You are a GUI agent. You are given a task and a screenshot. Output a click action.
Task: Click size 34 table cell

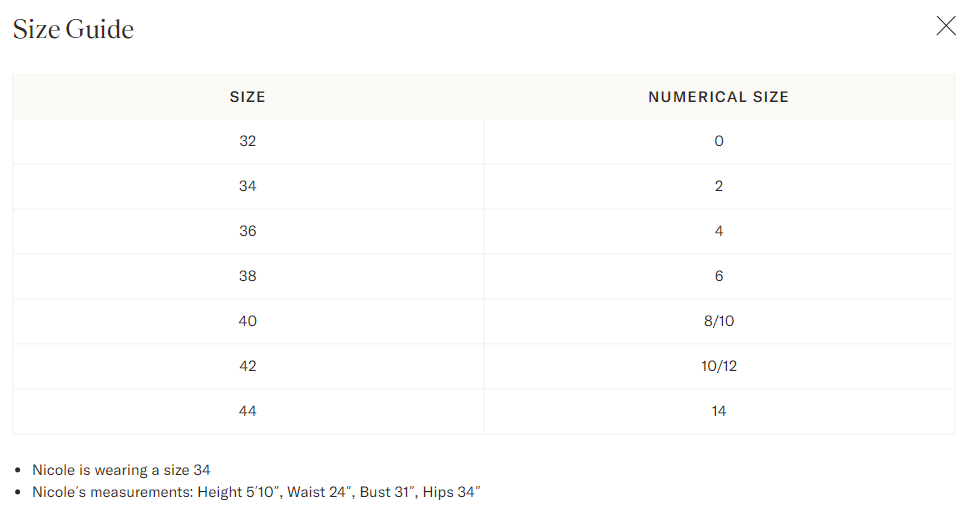[248, 187]
